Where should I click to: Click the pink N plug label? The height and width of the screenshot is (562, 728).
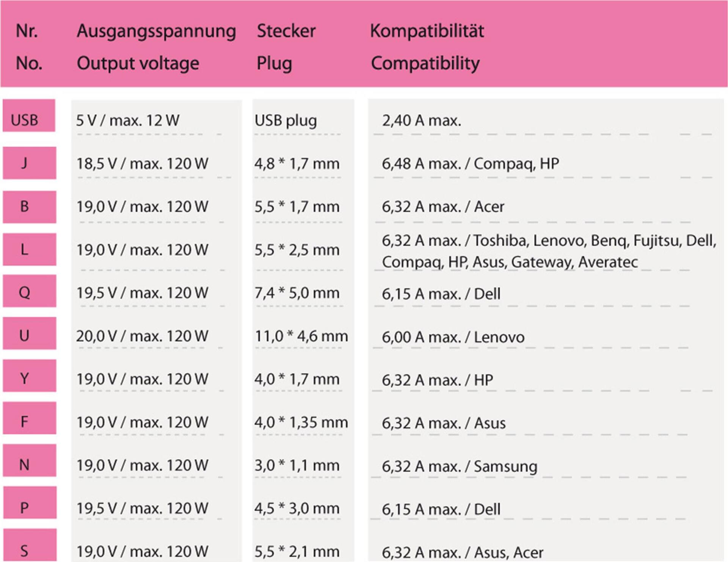coord(30,460)
